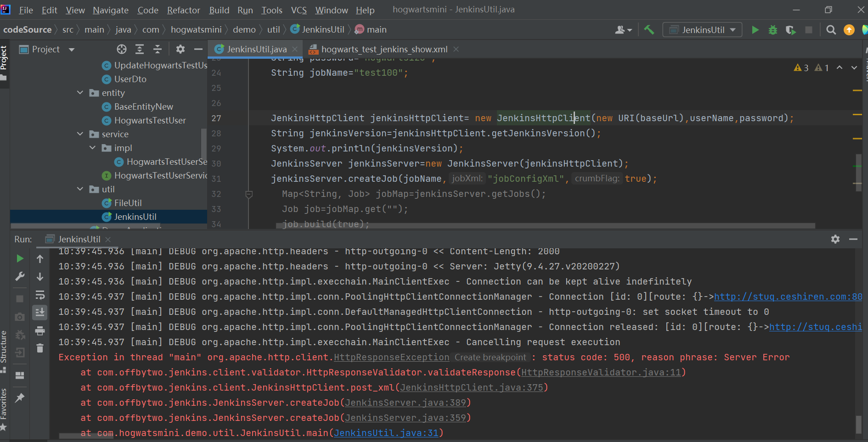The height and width of the screenshot is (442, 868).
Task: Open the JenkinsUtil run configuration dropdown
Action: (702, 30)
